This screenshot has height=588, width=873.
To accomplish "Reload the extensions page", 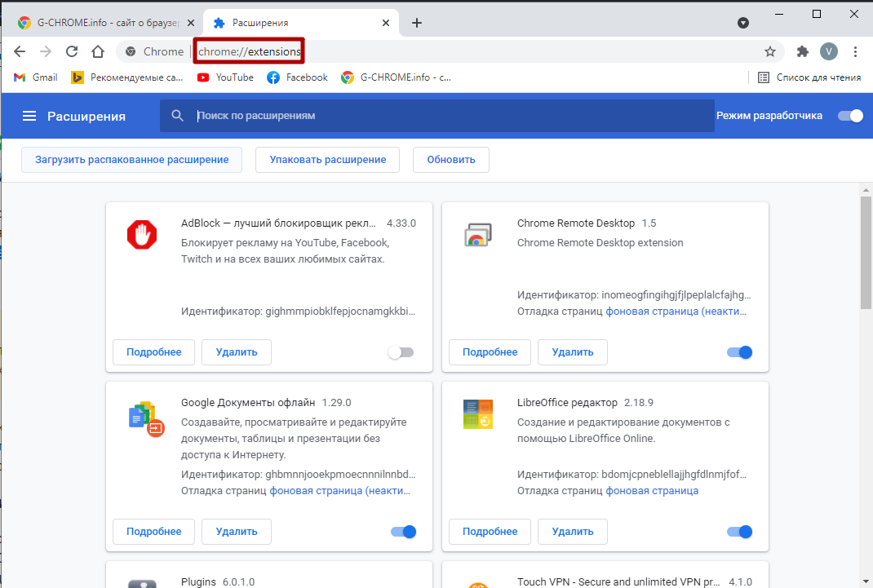I will [72, 51].
